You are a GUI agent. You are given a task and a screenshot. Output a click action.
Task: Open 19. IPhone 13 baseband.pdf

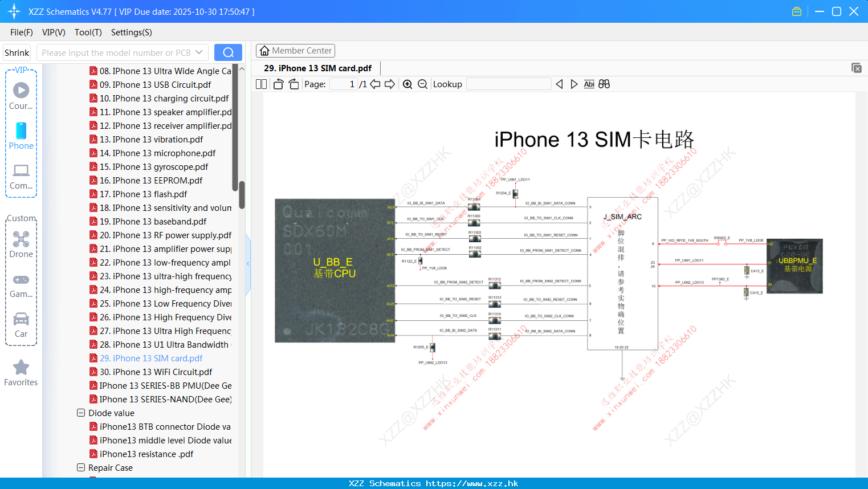(148, 221)
